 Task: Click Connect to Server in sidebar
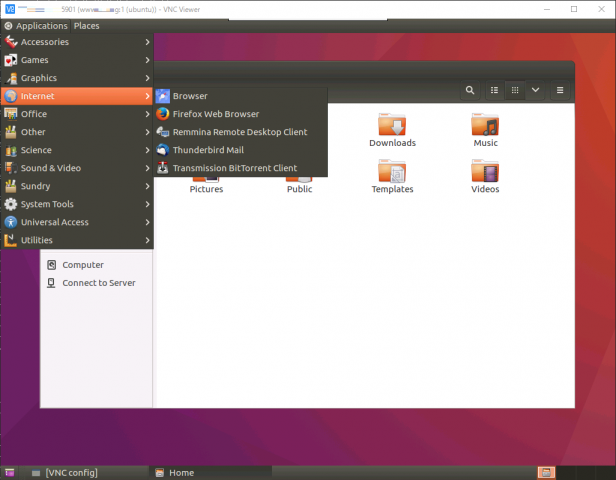point(99,283)
